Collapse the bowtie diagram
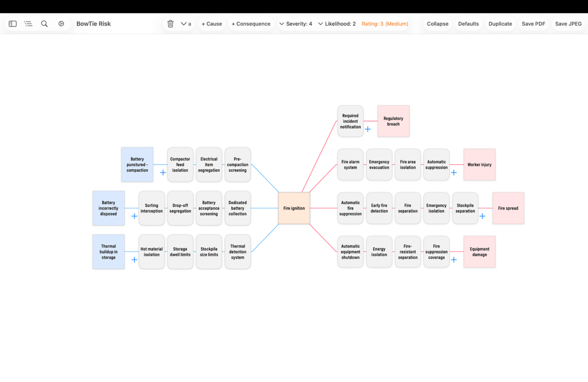588x382 pixels. (437, 24)
